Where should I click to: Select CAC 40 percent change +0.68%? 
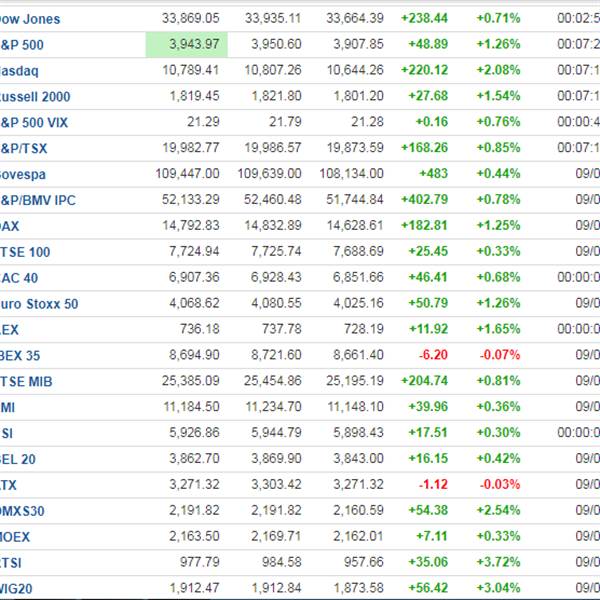(498, 277)
